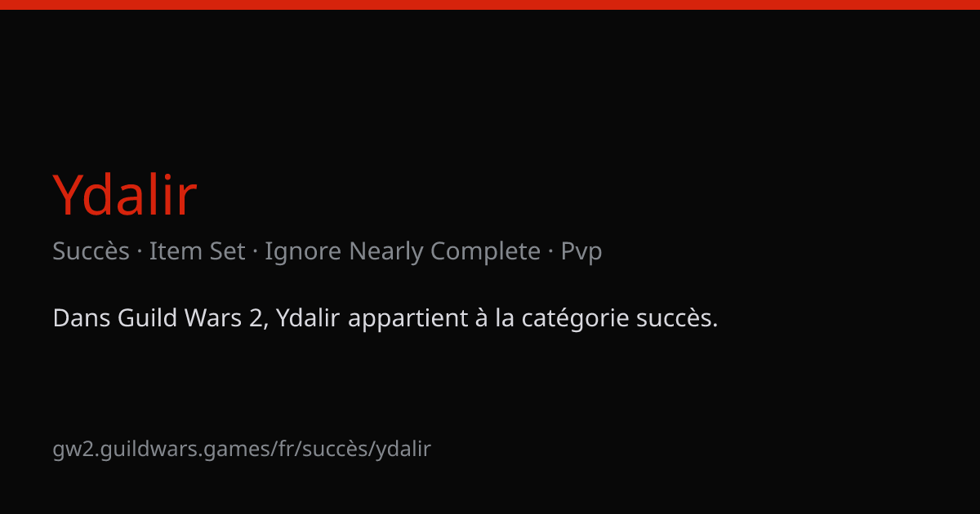Click the dot separator after Succès
Image resolution: width=980 pixels, height=514 pixels.
coord(140,251)
